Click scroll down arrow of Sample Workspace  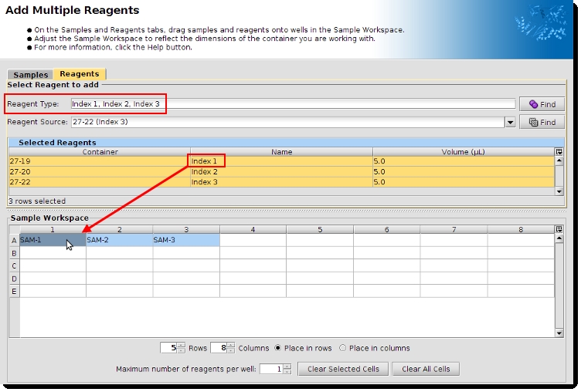point(559,333)
